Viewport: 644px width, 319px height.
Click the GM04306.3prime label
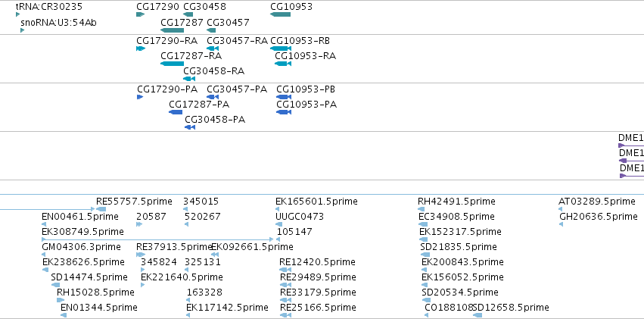coord(81,247)
